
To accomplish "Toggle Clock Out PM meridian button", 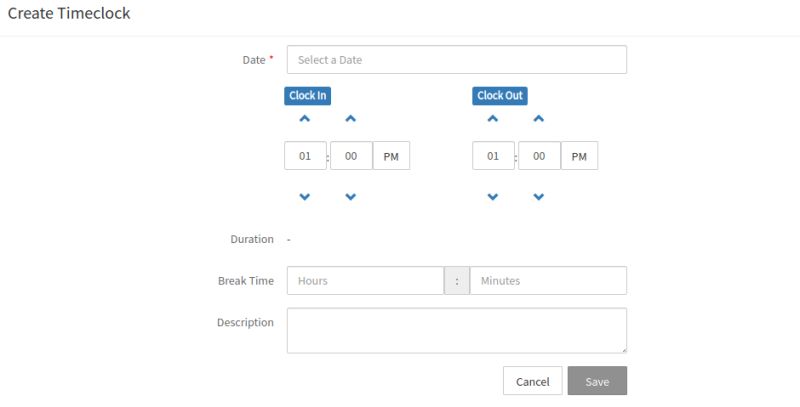I will (580, 156).
